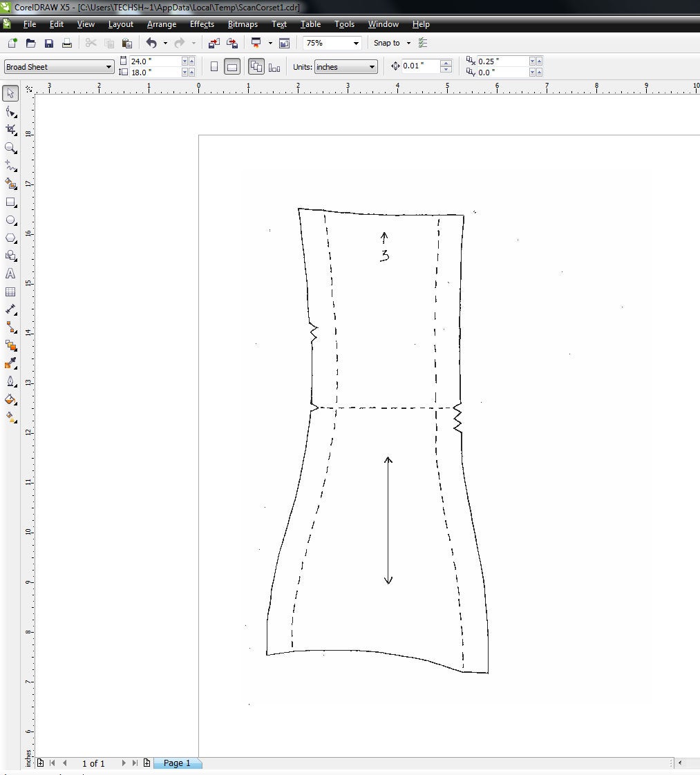The image size is (700, 775).
Task: Undo the last action
Action: pos(151,43)
